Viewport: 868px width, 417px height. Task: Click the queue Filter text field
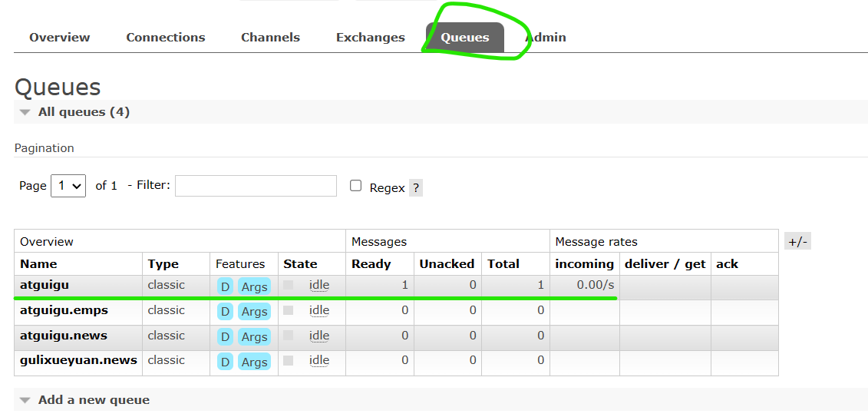pos(256,186)
